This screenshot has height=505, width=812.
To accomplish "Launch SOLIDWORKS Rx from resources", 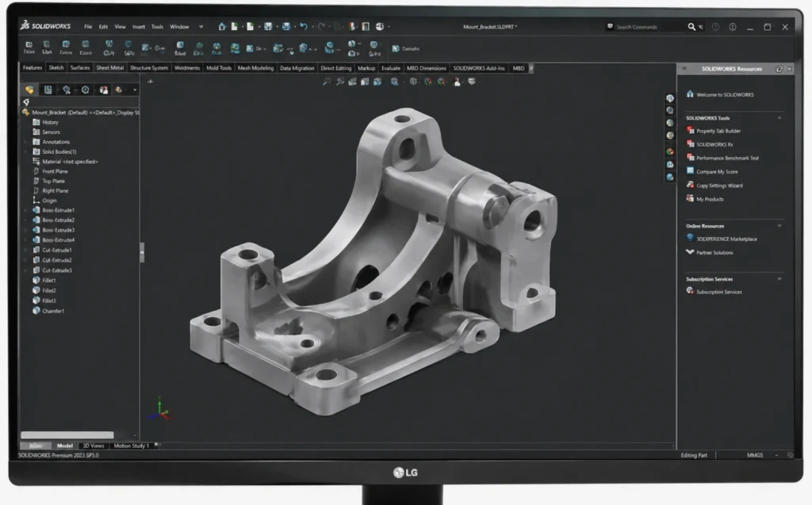I will [714, 144].
